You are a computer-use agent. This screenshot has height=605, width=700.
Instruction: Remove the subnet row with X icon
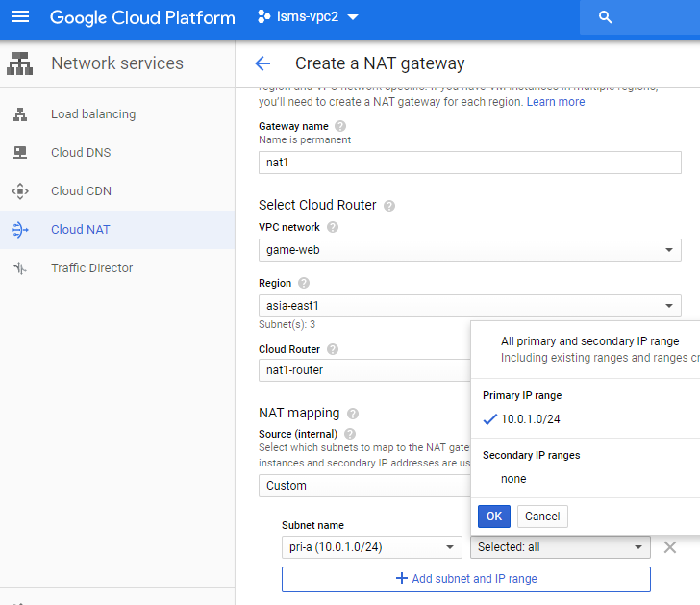[670, 547]
